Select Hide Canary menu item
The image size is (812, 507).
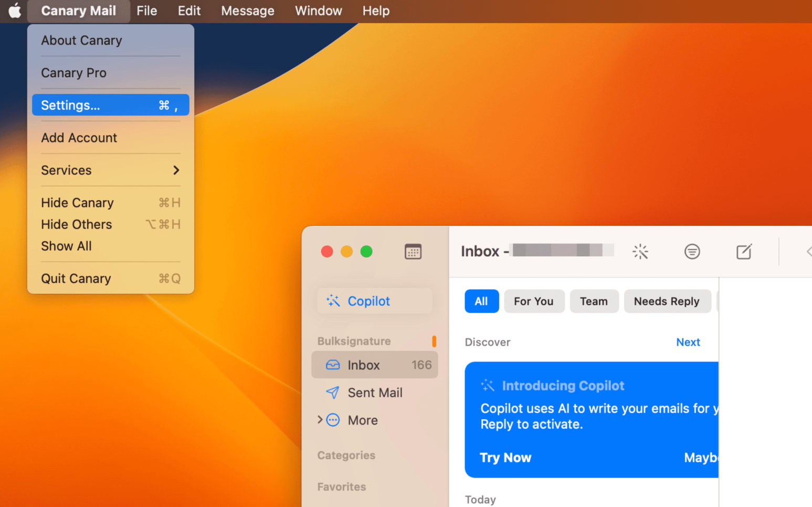pyautogui.click(x=111, y=203)
